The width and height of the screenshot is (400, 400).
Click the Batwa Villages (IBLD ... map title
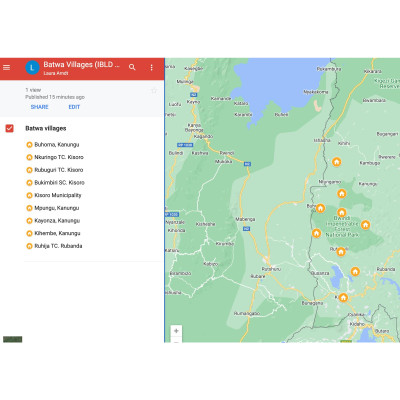[81, 64]
